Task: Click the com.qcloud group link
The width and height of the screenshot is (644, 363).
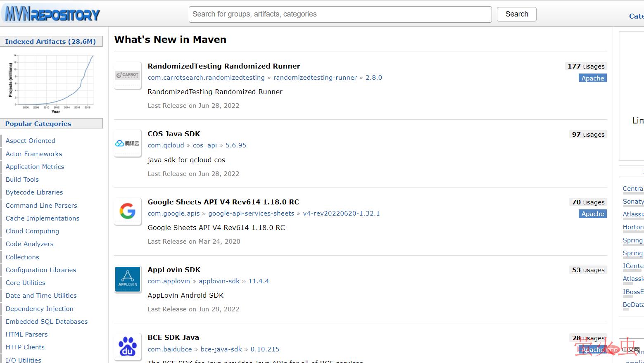Action: pyautogui.click(x=166, y=145)
